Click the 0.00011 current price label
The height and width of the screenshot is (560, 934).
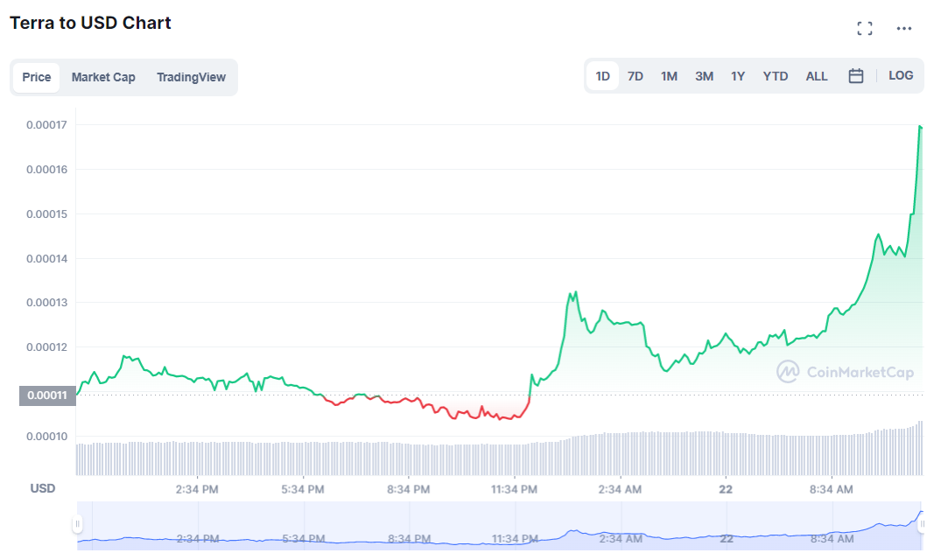[47, 395]
